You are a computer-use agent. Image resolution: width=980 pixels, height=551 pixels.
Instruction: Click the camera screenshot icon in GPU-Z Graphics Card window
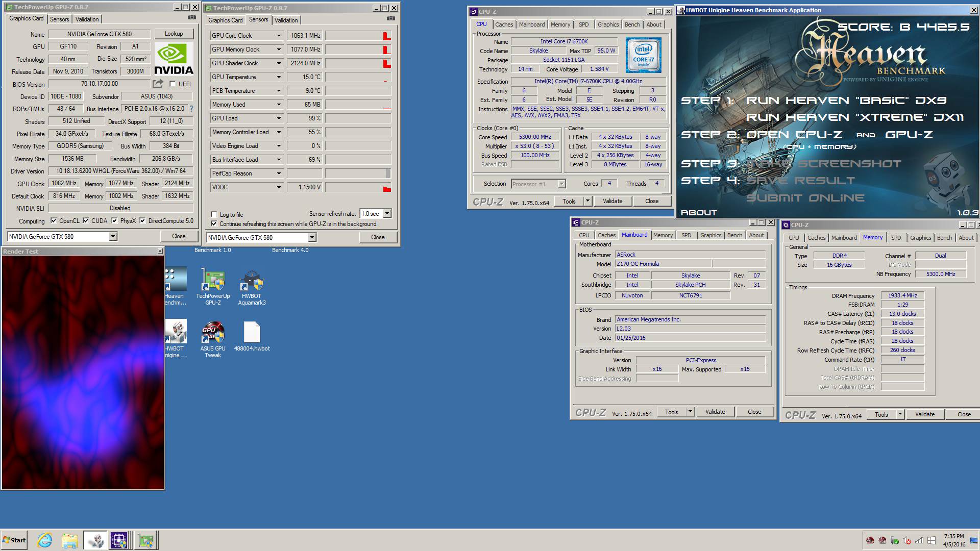coord(192,17)
